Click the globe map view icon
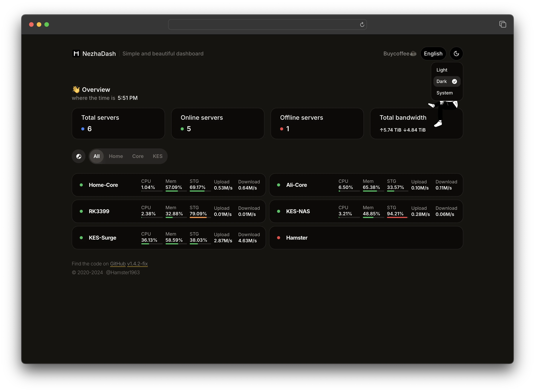The width and height of the screenshot is (535, 392). click(79, 156)
